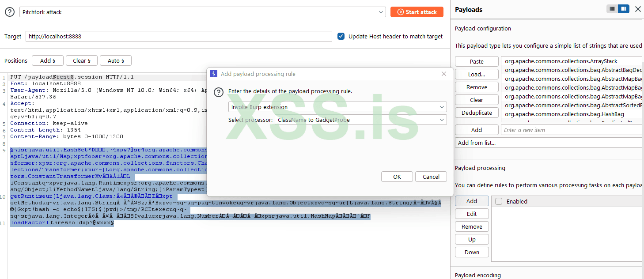Viewport: 644px width, 279px height.
Task: Switch Payloads panel to left layout icon
Action: pyautogui.click(x=612, y=9)
